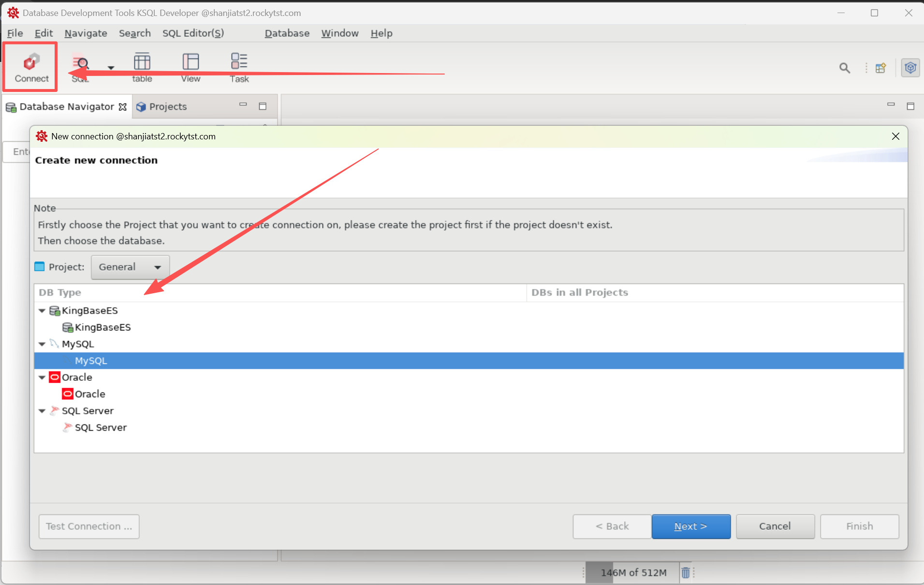Collapse the SQL Server tree group
The image size is (924, 585).
point(42,411)
